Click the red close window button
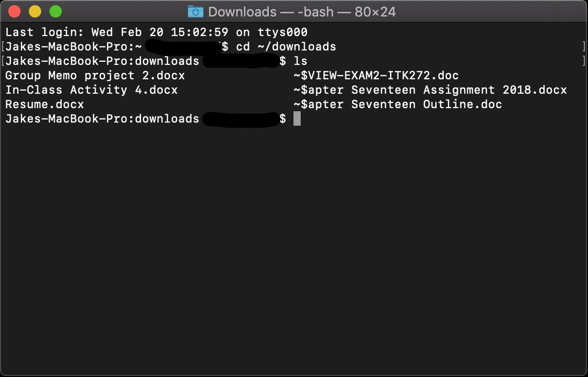 14,10
